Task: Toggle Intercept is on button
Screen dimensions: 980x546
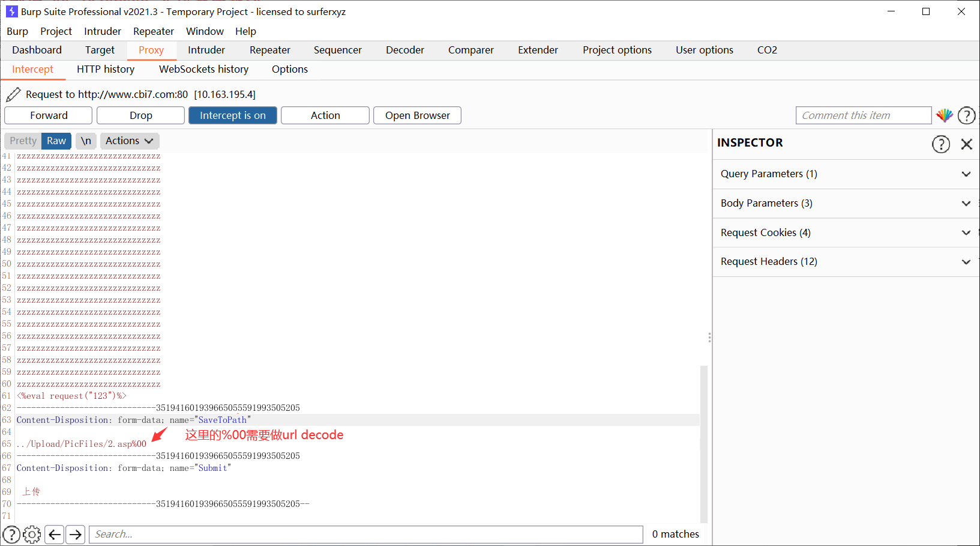Action: [233, 115]
